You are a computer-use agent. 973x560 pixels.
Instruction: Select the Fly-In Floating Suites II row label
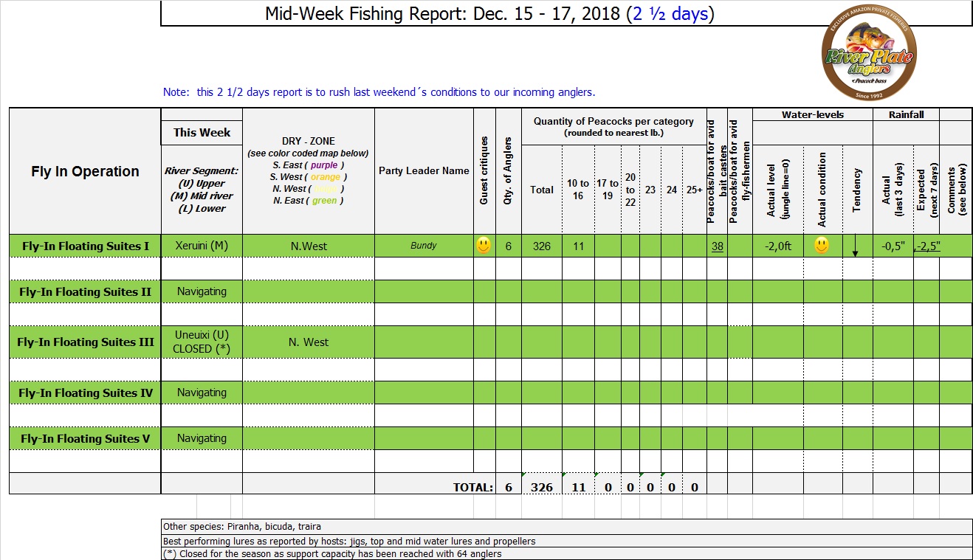pos(85,291)
